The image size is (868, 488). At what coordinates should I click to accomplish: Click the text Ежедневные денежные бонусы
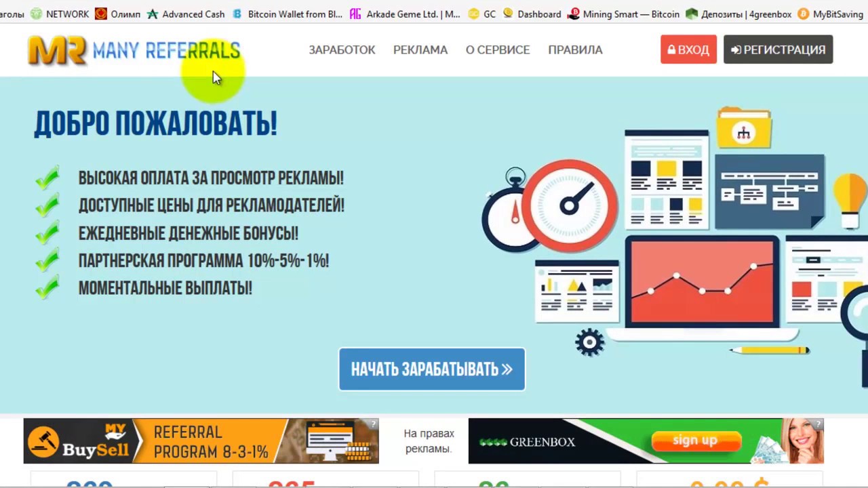click(x=188, y=233)
